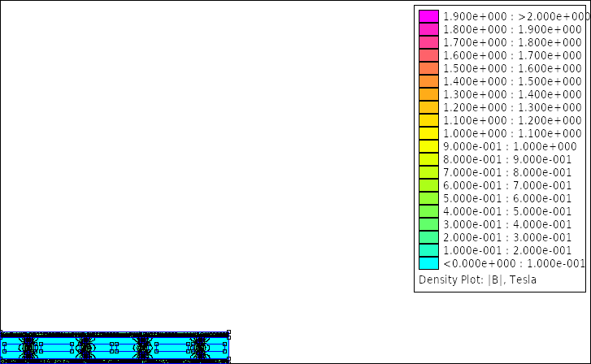Click the swatch beside 8.000e-001 : 9.000e-001
Screen dimensions: 591x364
pos(429,159)
